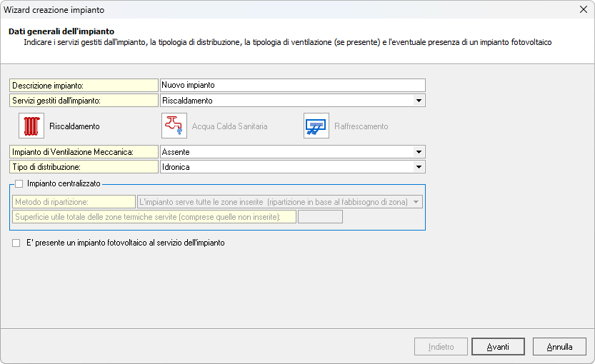Click the Indietro button
595x364 pixels.
tap(441, 347)
